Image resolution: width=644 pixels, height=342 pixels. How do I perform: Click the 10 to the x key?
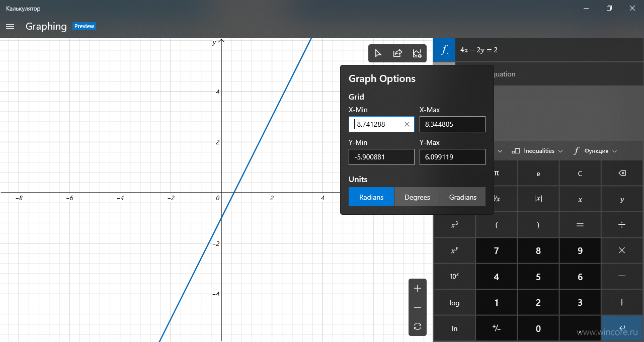click(454, 277)
